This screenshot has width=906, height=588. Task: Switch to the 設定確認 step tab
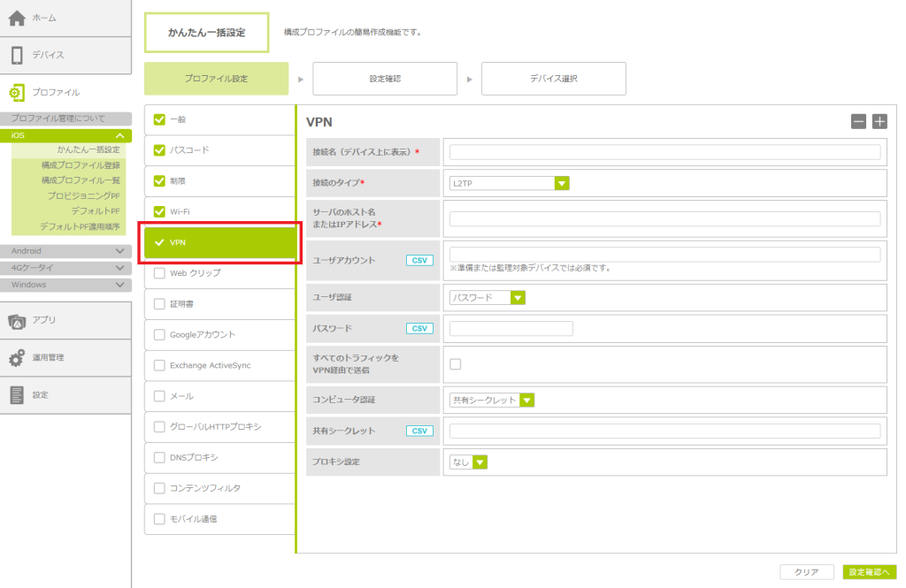point(385,79)
